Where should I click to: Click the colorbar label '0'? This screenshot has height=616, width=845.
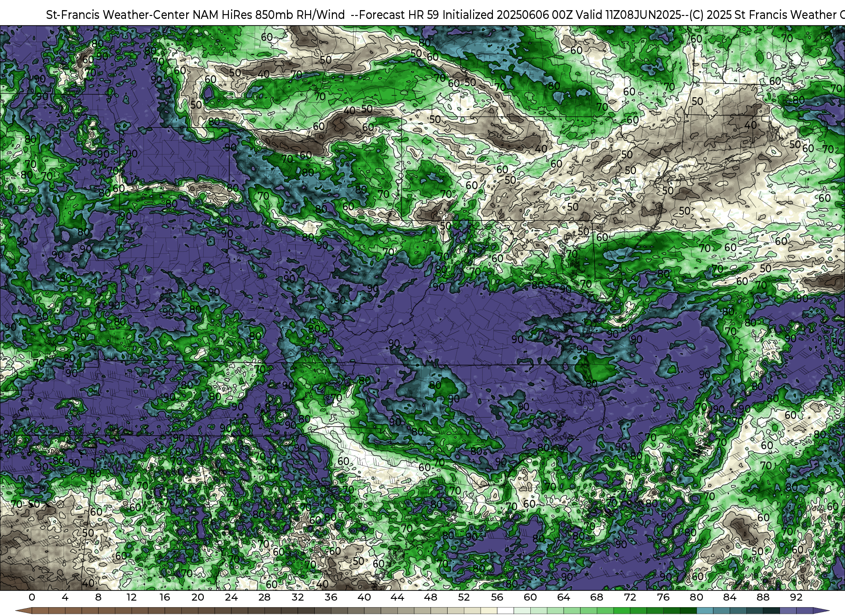(x=32, y=598)
